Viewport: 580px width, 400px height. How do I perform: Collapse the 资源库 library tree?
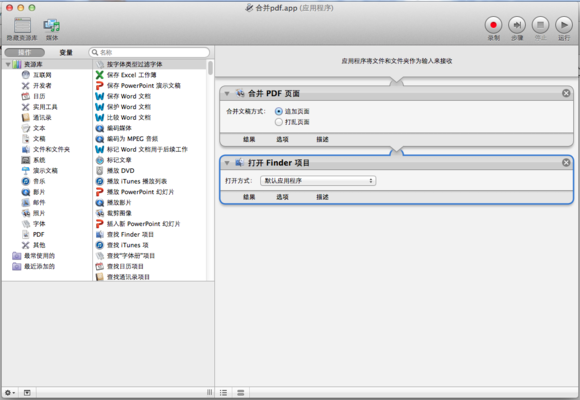click(x=8, y=64)
